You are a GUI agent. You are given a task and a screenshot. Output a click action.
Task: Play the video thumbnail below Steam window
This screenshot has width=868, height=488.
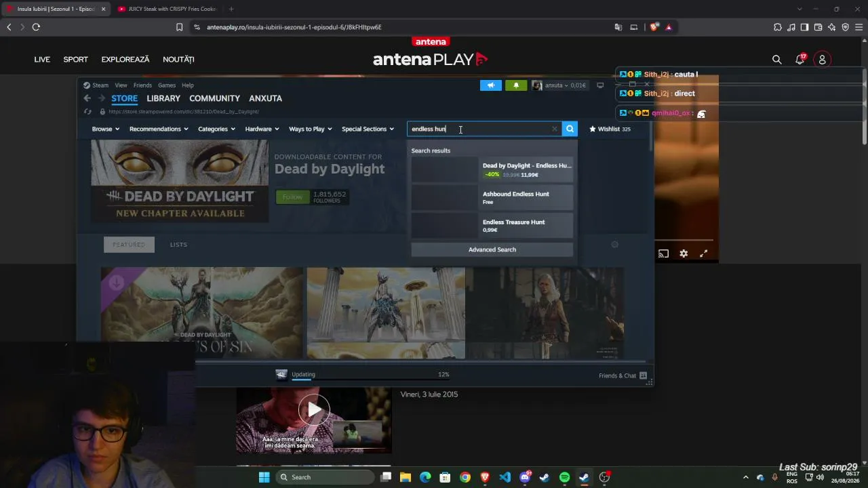pos(313,410)
